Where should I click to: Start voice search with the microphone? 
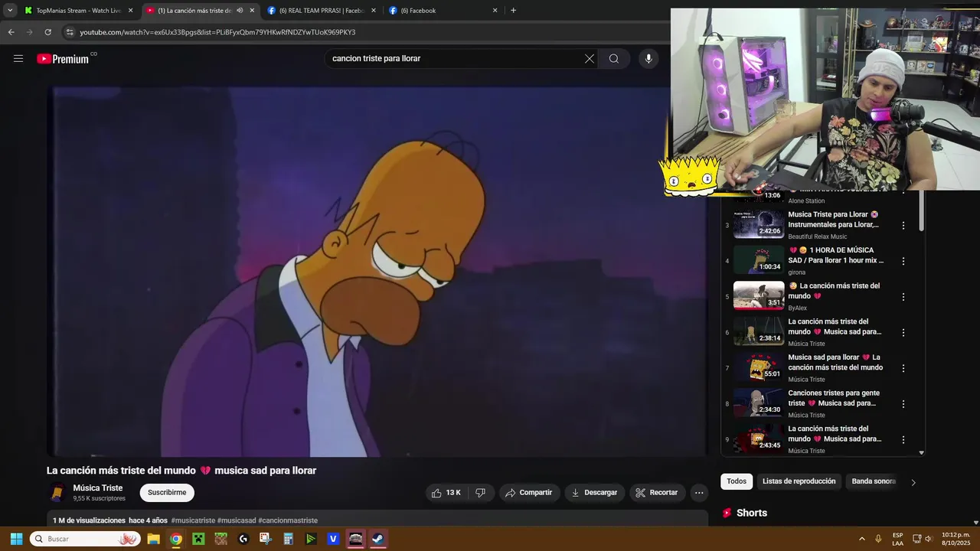tap(648, 58)
